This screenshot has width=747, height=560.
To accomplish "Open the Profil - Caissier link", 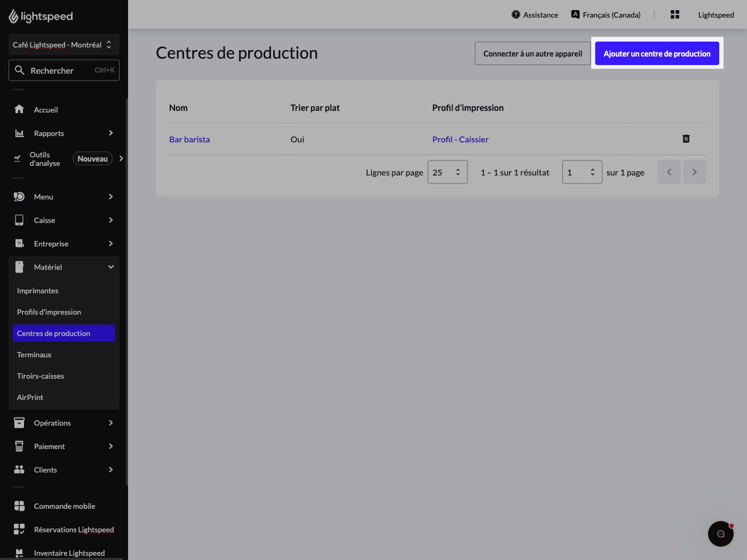I will tap(460, 139).
